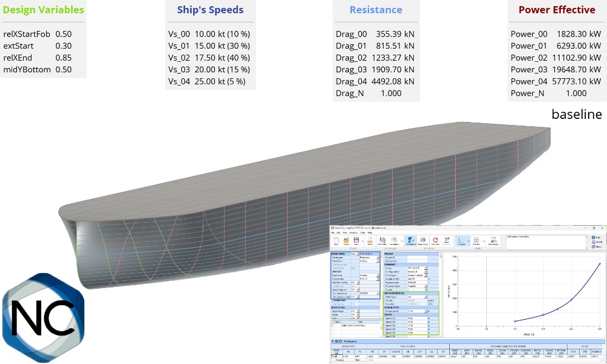
Task: Select the Resistance analysis icon in the toolbar
Action: click(410, 241)
